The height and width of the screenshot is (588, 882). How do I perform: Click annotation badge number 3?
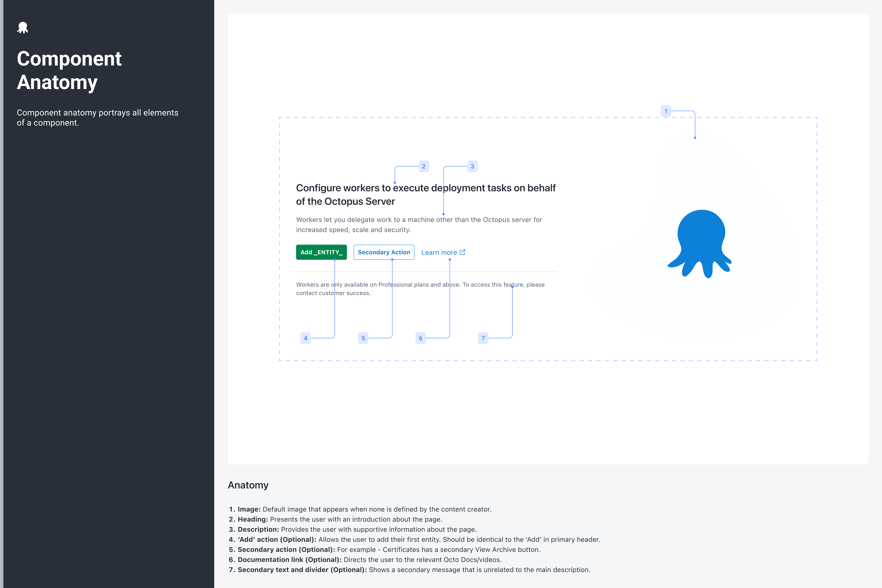pos(472,167)
